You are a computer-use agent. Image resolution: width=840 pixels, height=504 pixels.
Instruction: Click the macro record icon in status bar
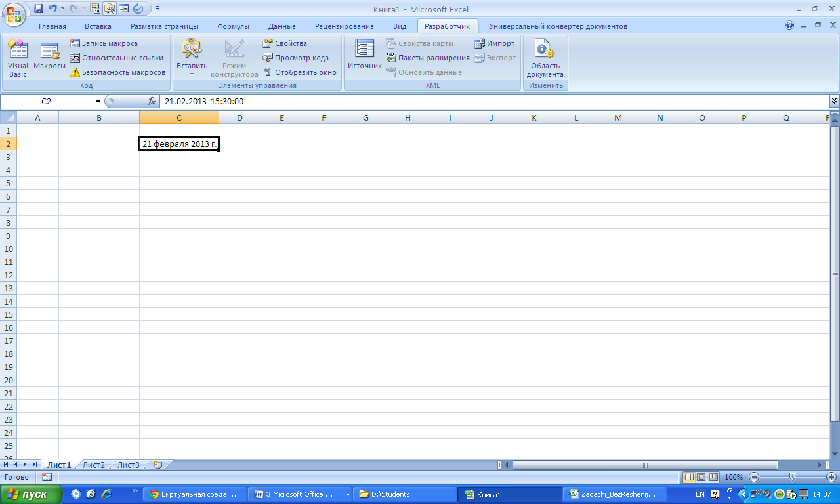pyautogui.click(x=47, y=477)
